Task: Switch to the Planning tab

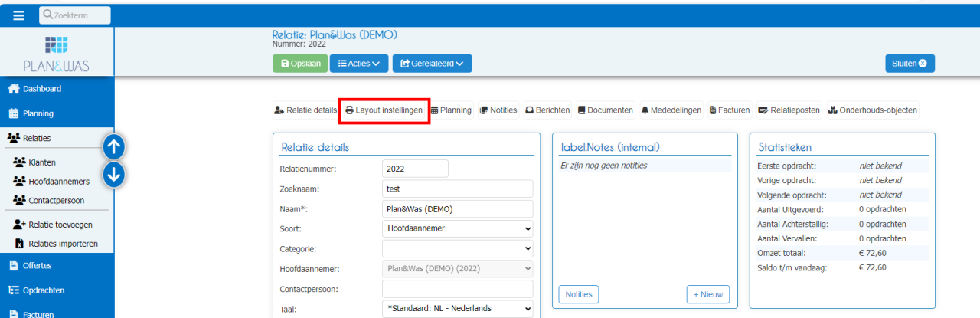Action: pos(450,110)
